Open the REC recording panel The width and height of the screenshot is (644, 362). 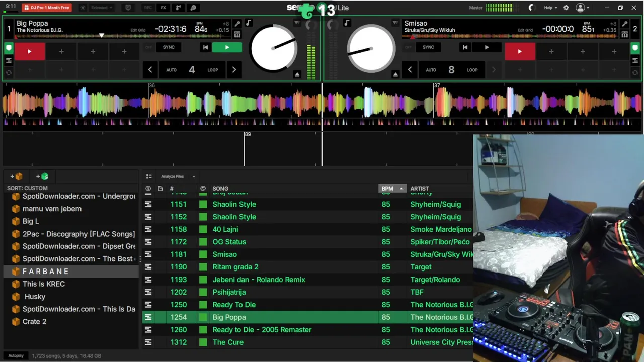point(148,8)
